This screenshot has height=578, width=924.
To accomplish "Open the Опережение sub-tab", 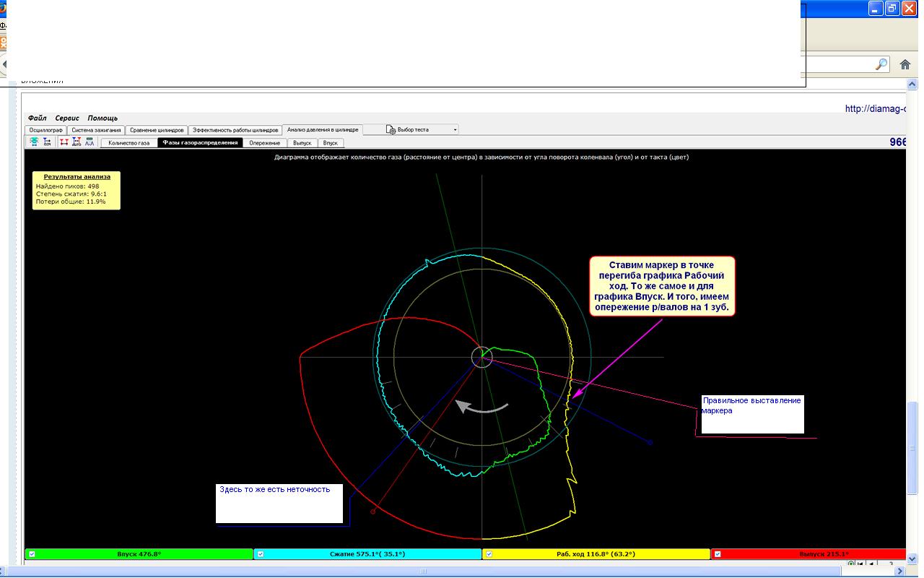I will coord(264,143).
